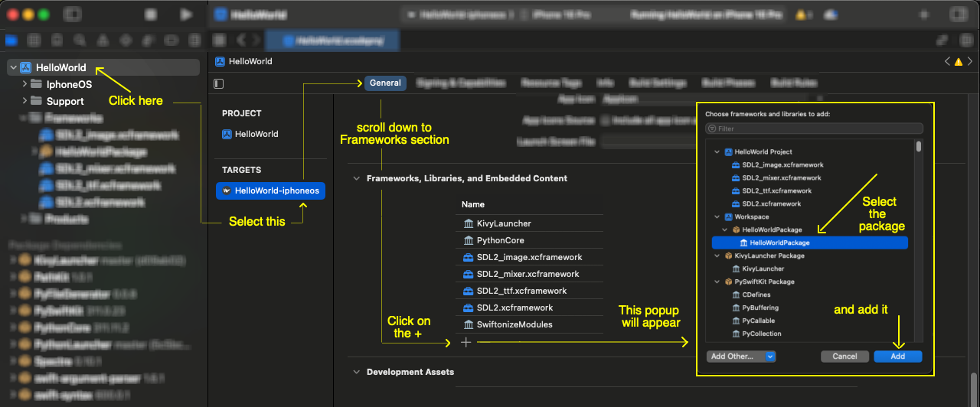
Task: Collapse Frameworks, Libraries, and Embedded Content section
Action: click(x=356, y=178)
